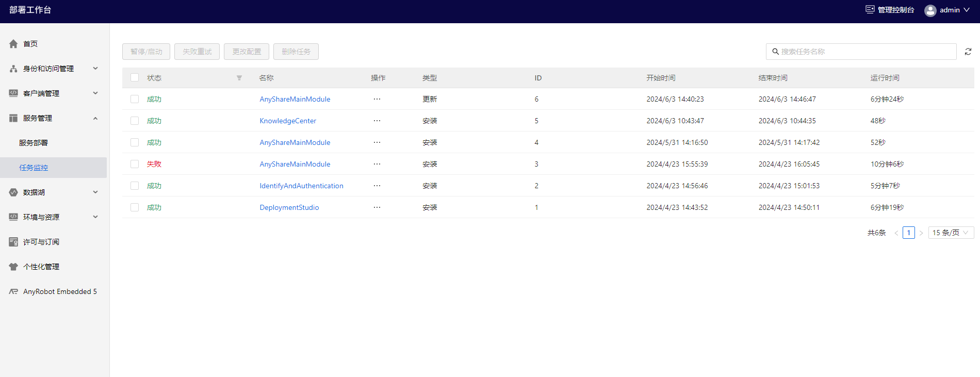This screenshot has width=980, height=377.
Task: Click the 个性化管理 shirt icon
Action: (13, 267)
